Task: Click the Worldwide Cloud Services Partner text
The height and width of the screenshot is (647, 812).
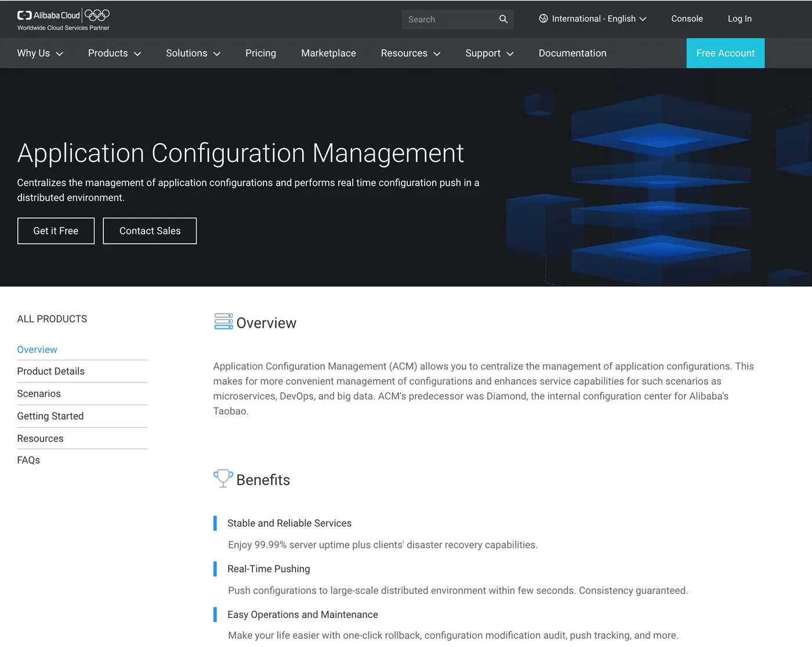Action: click(63, 28)
